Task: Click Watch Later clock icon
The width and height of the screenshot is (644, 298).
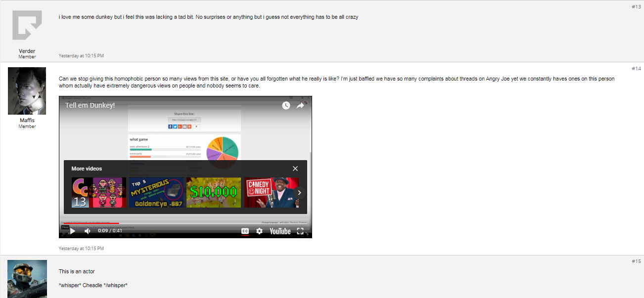Action: point(286,105)
